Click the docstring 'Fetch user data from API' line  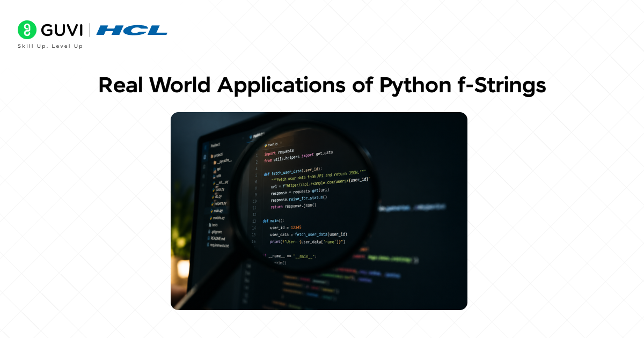318,176
